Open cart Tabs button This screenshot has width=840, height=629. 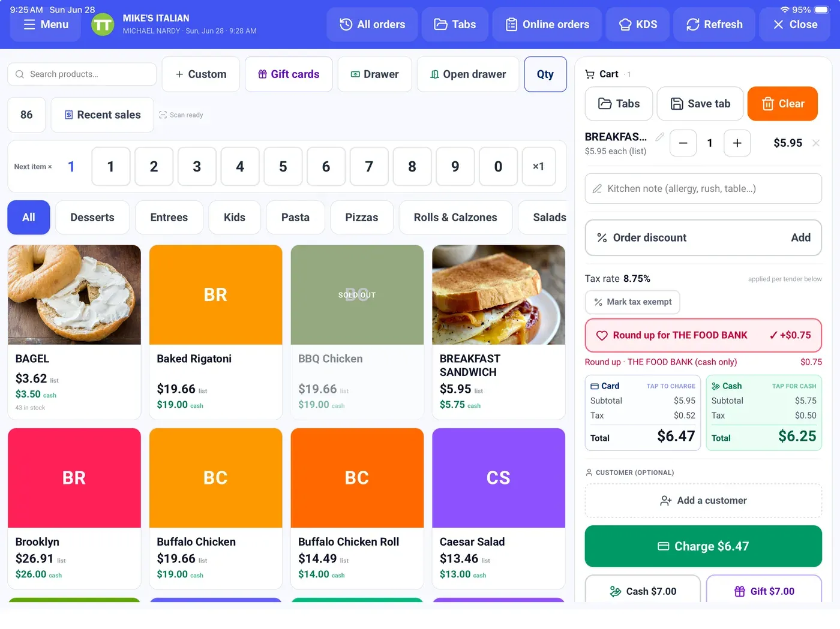click(x=619, y=104)
